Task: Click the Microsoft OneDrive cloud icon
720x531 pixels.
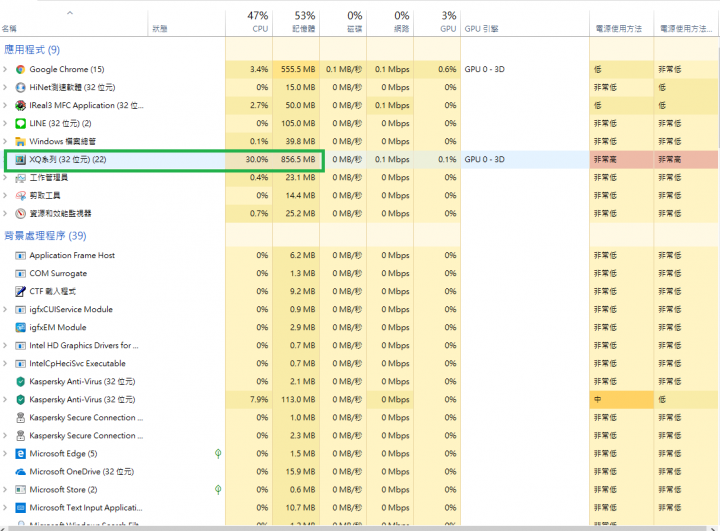Action: 20,472
